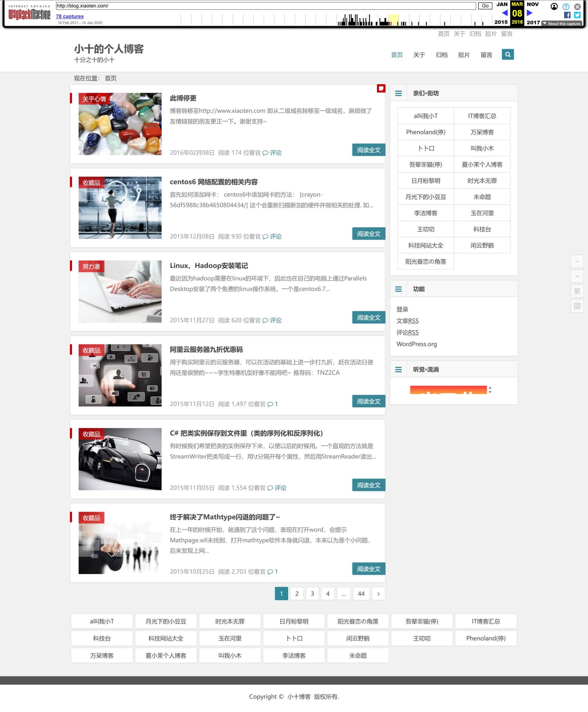Open the Wayback Machine help icon
This screenshot has width=588, height=712.
(x=566, y=6)
